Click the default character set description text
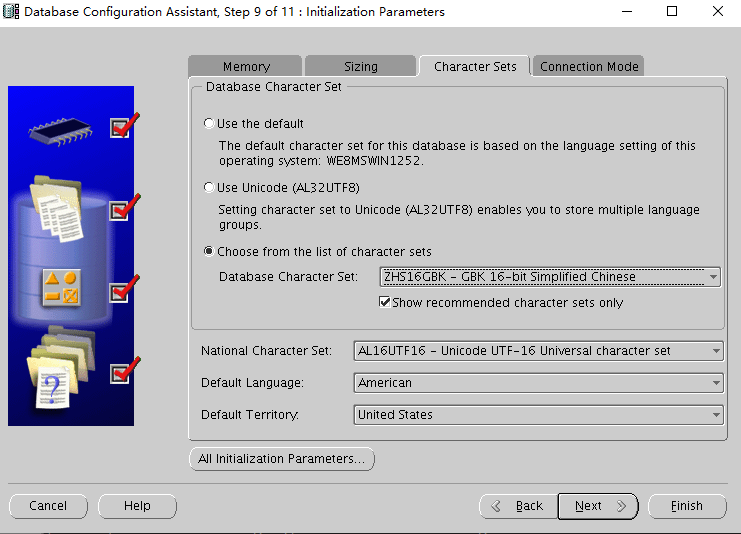Viewport: 741px width, 534px height. tap(457, 153)
